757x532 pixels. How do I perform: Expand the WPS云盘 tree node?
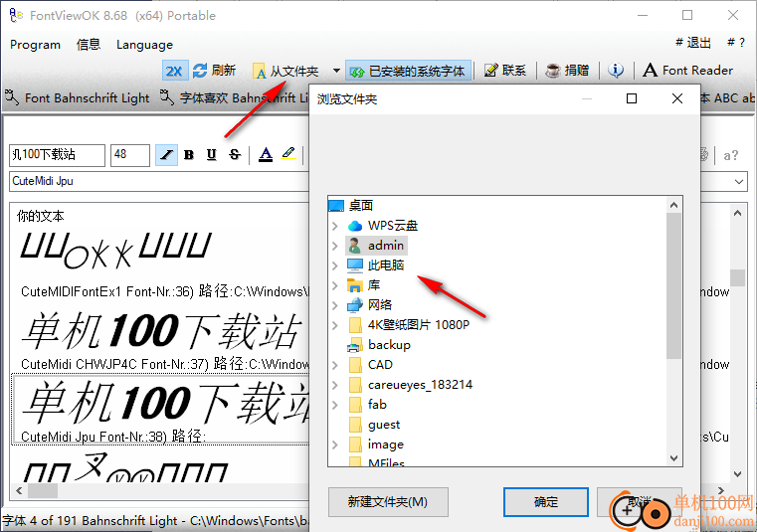pos(335,226)
